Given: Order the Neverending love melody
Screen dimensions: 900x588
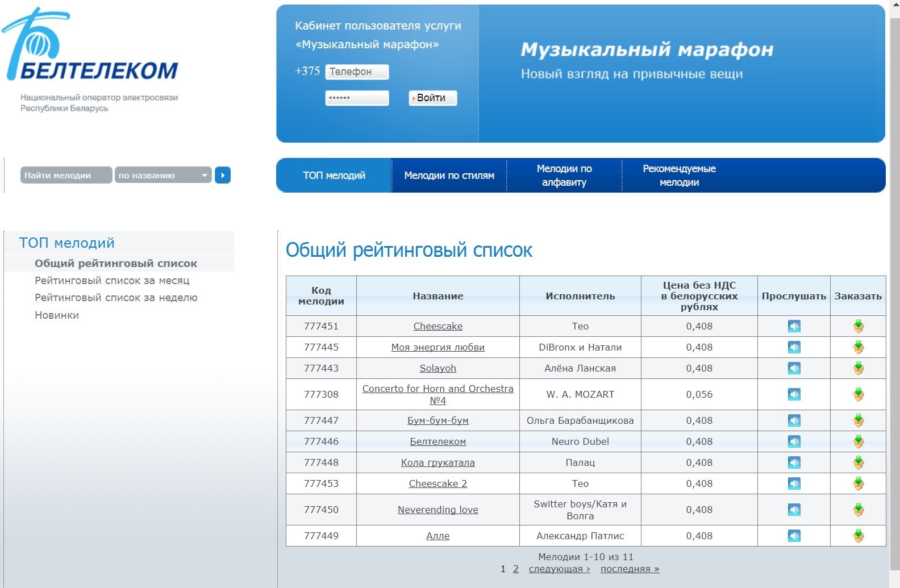Looking at the screenshot, I should click(859, 510).
